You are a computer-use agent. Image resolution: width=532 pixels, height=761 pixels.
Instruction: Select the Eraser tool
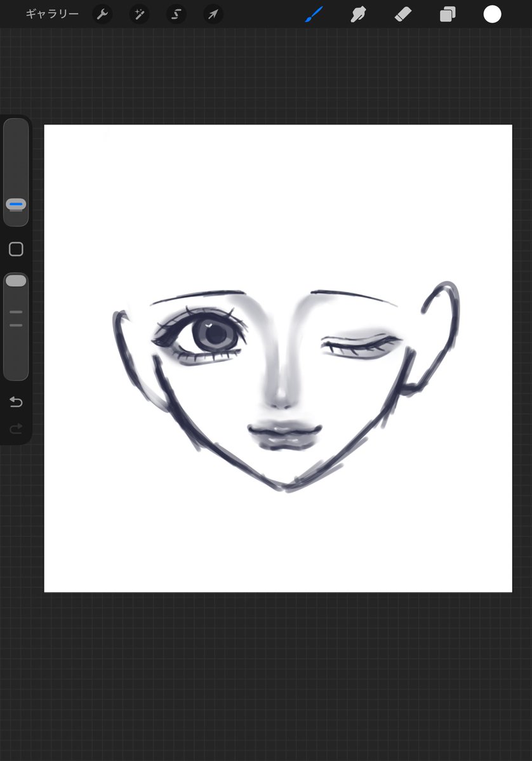point(403,14)
